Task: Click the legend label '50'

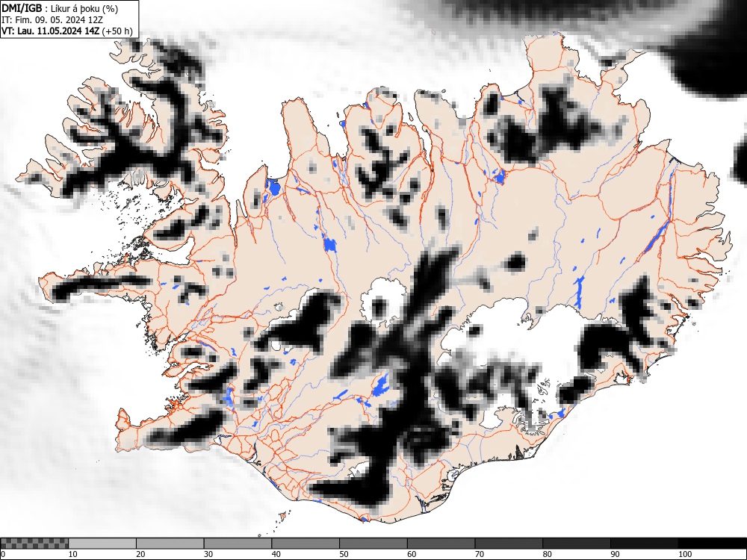Action: [344, 554]
